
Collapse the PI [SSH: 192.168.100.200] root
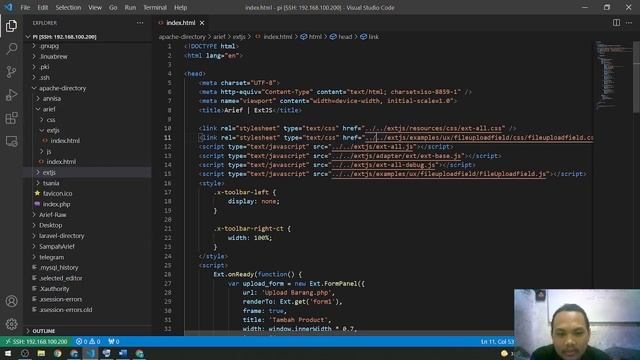point(64,36)
